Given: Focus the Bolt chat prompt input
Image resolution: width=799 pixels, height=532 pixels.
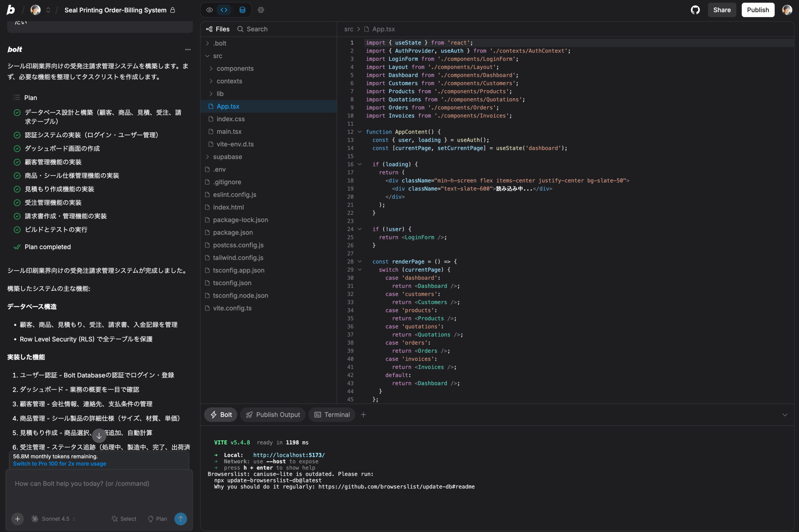Looking at the screenshot, I should [x=98, y=489].
